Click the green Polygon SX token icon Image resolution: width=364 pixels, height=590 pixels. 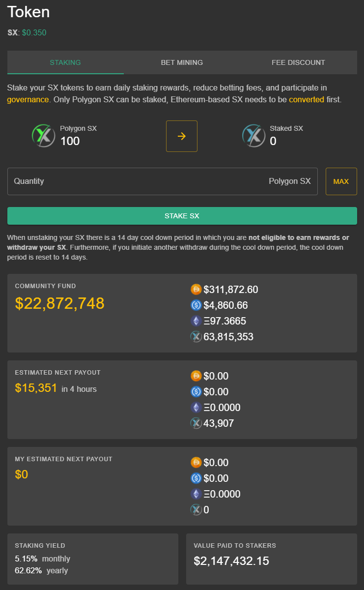click(44, 136)
